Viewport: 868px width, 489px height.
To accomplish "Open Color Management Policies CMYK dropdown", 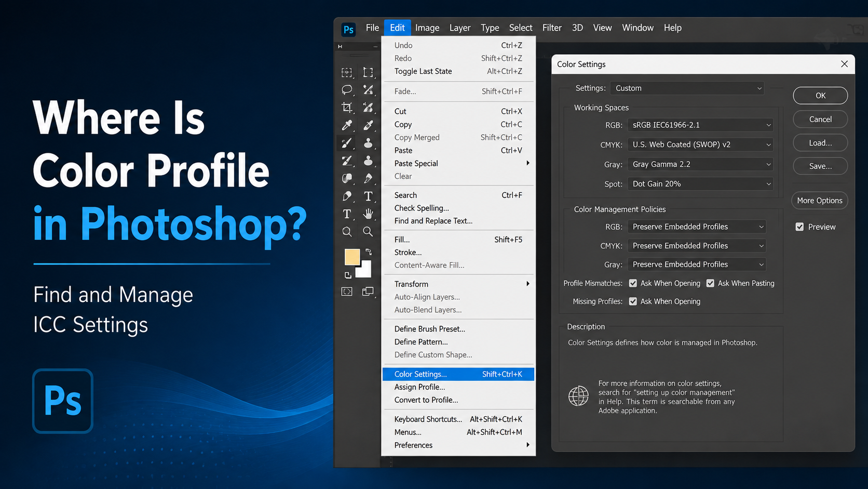I will [697, 246].
